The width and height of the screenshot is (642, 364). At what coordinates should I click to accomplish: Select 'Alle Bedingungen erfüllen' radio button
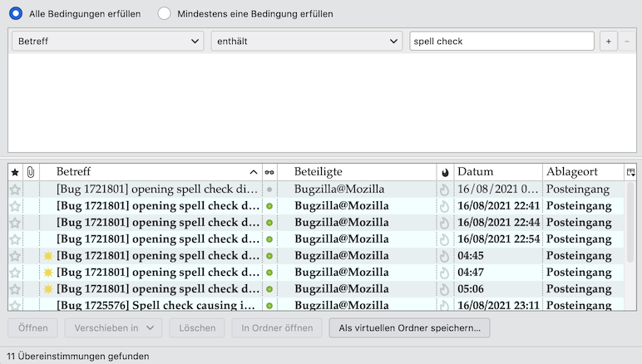(16, 14)
